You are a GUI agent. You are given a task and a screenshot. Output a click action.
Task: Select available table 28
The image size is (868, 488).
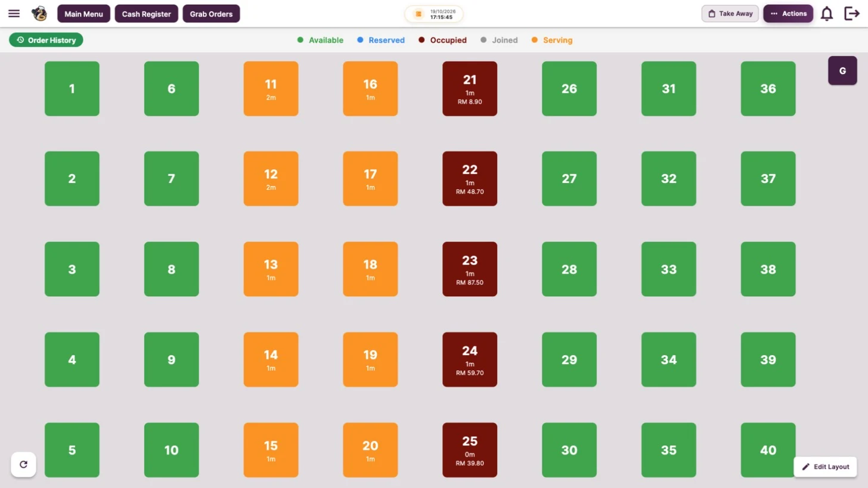569,269
